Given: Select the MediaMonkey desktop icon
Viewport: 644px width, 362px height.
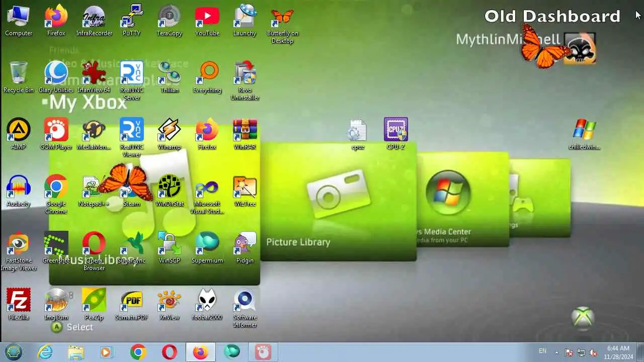Looking at the screenshot, I should click(94, 134).
